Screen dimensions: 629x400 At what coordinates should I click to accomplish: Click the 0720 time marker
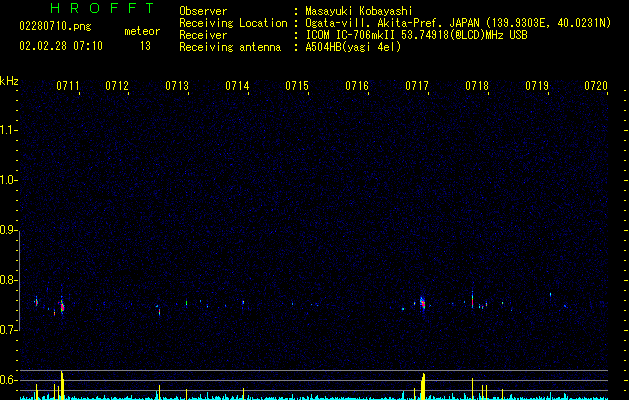596,86
